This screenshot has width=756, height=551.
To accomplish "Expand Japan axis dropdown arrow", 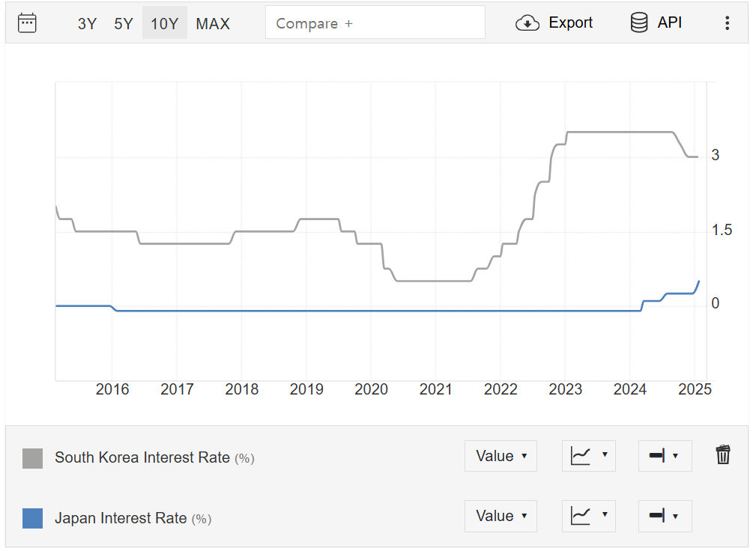I will [676, 517].
